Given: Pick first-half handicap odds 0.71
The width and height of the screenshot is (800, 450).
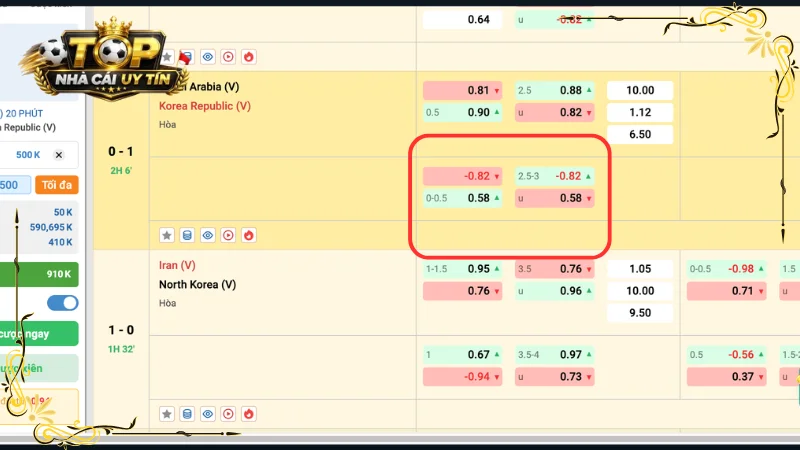Looking at the screenshot, I should 727,291.
